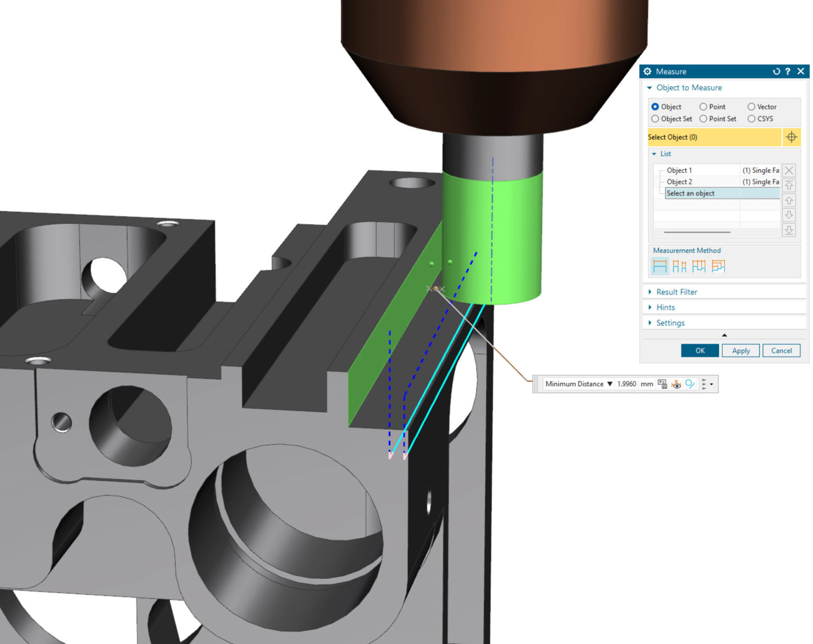Select the Point radio button

tap(704, 107)
